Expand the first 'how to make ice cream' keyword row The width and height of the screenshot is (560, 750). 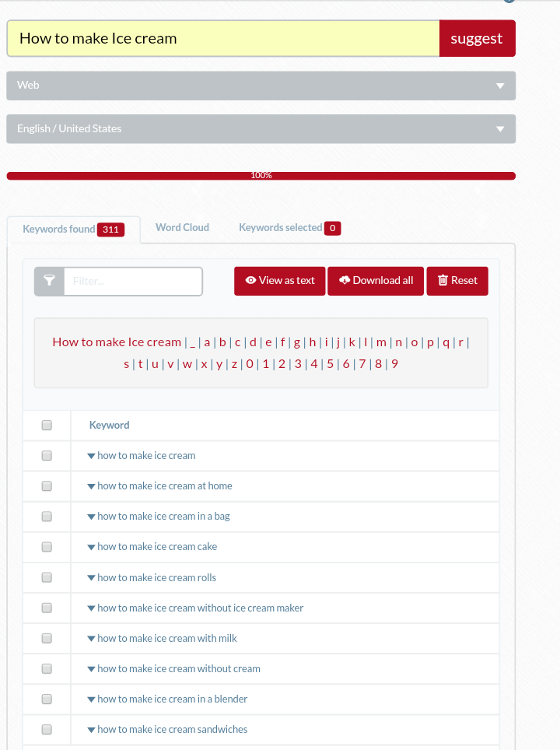tap(91, 456)
